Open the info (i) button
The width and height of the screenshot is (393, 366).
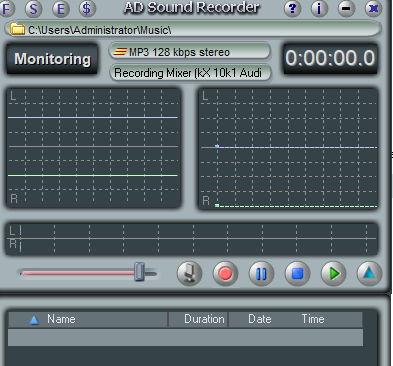click(319, 8)
